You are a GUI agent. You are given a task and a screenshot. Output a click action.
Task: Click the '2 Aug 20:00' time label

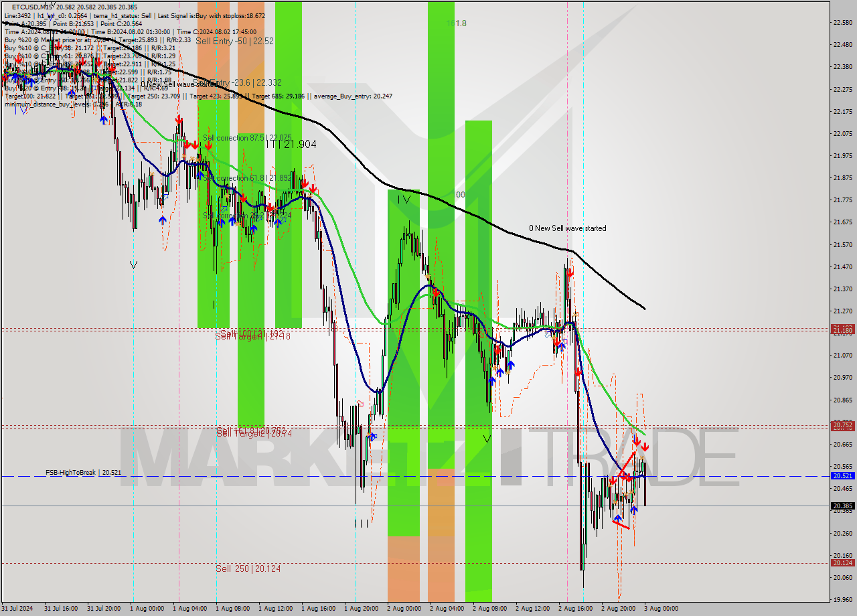pos(619,609)
